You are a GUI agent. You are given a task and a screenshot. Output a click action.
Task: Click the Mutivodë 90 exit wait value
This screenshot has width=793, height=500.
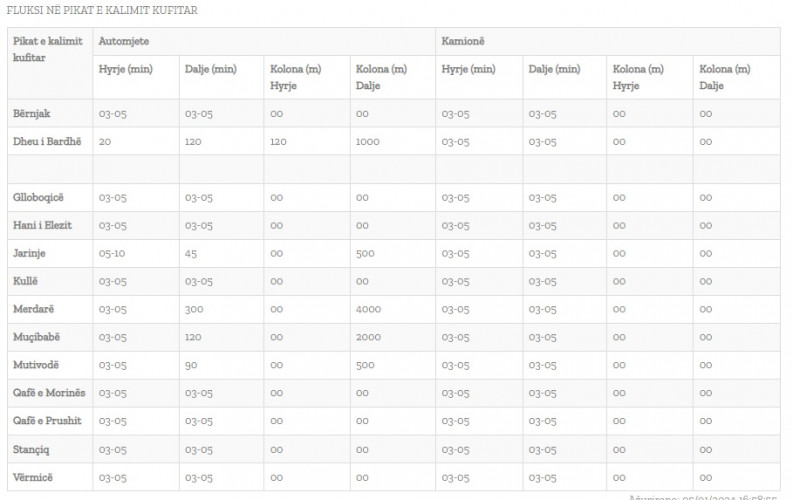191,365
